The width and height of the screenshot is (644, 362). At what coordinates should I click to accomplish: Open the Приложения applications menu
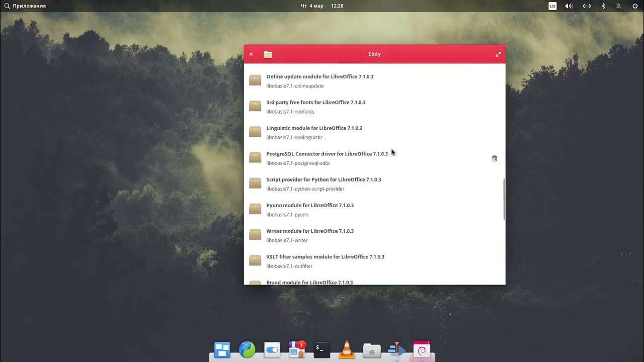[x=25, y=6]
